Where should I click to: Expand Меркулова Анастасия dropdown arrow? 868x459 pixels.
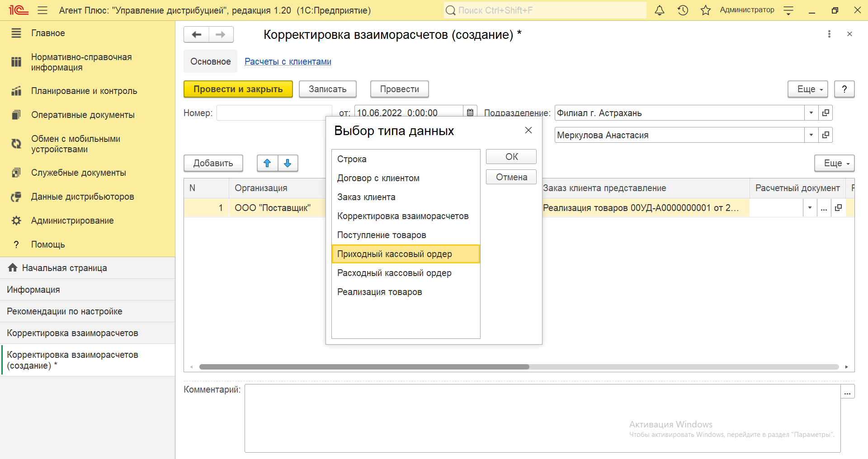[811, 135]
